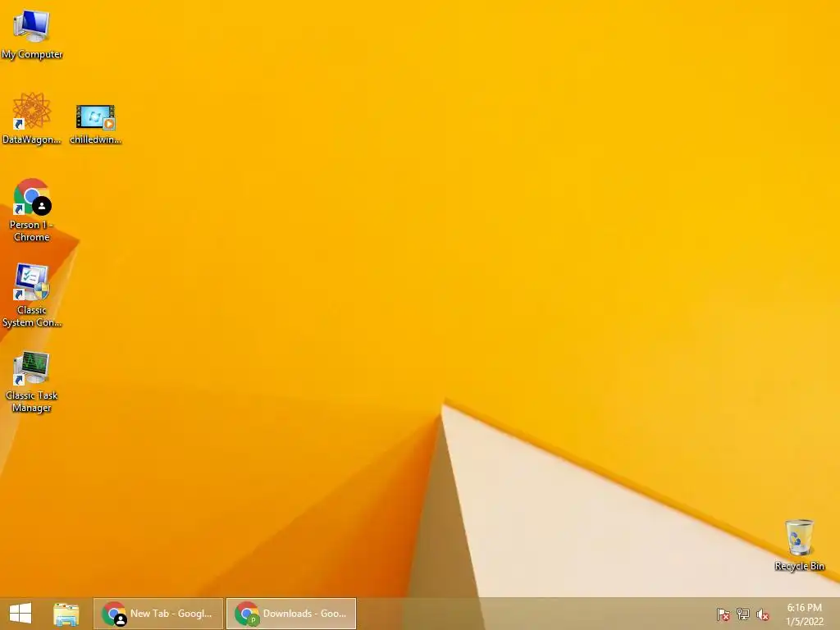Select the Person 1 - Chrome shortcut
This screenshot has width=840, height=630.
pos(32,210)
